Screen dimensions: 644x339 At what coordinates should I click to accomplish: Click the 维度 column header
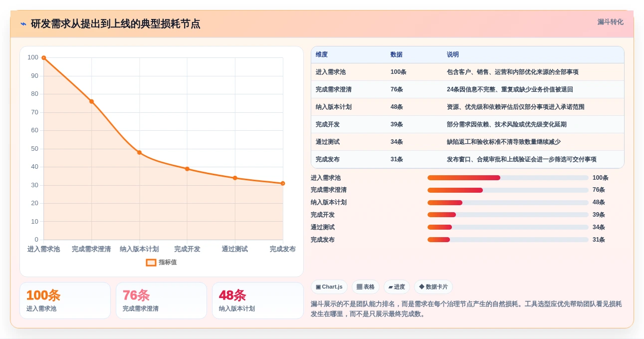322,54
